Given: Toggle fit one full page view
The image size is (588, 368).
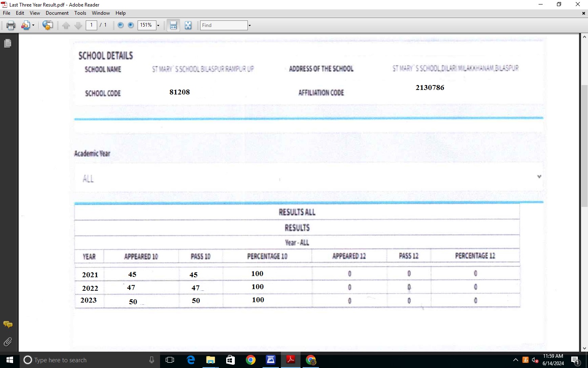Looking at the screenshot, I should tap(188, 25).
